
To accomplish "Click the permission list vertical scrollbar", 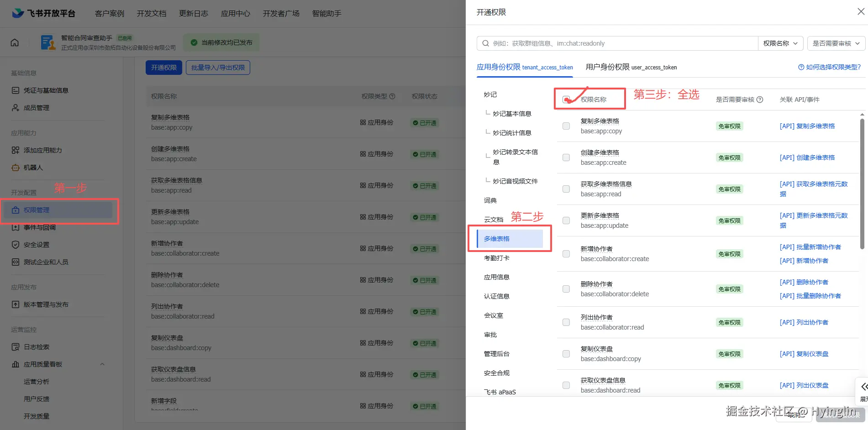I will 862,184.
